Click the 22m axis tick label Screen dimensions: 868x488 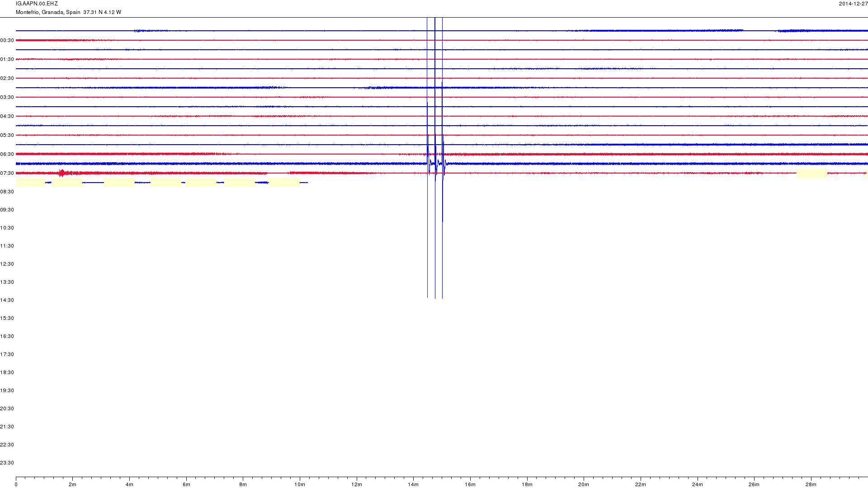click(641, 484)
